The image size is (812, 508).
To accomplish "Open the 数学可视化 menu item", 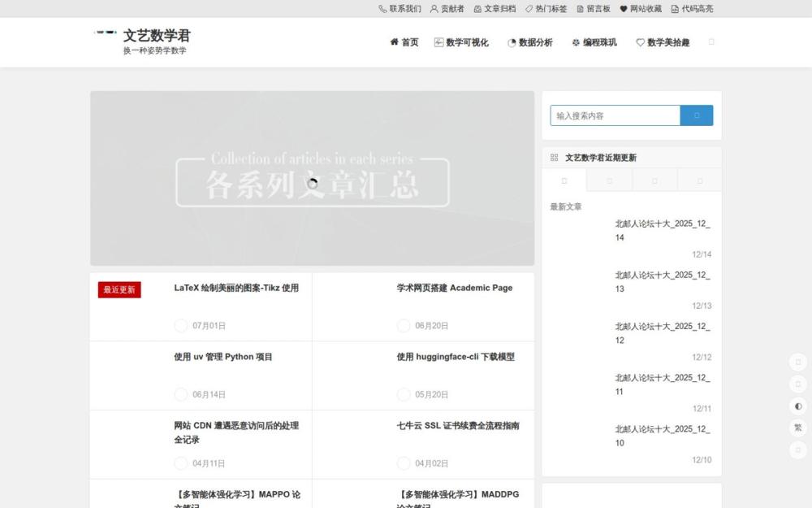I will point(461,42).
